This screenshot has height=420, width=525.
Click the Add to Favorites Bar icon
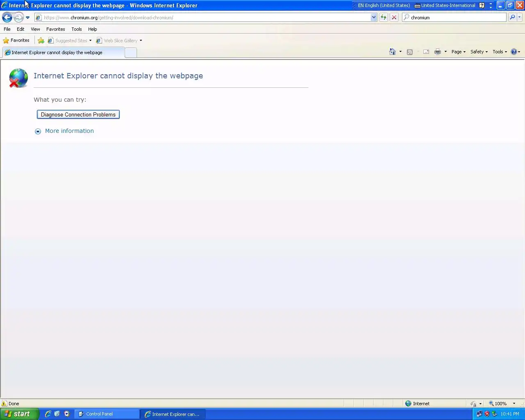point(41,40)
